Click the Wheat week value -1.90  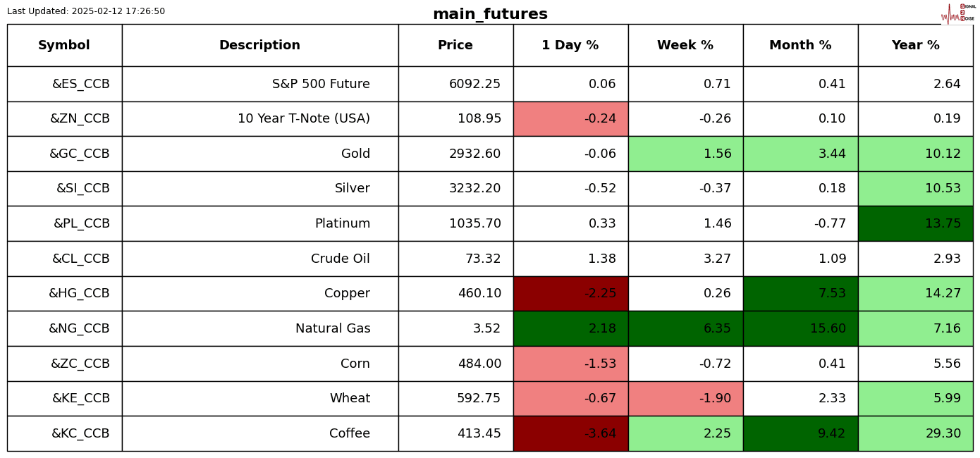click(712, 398)
